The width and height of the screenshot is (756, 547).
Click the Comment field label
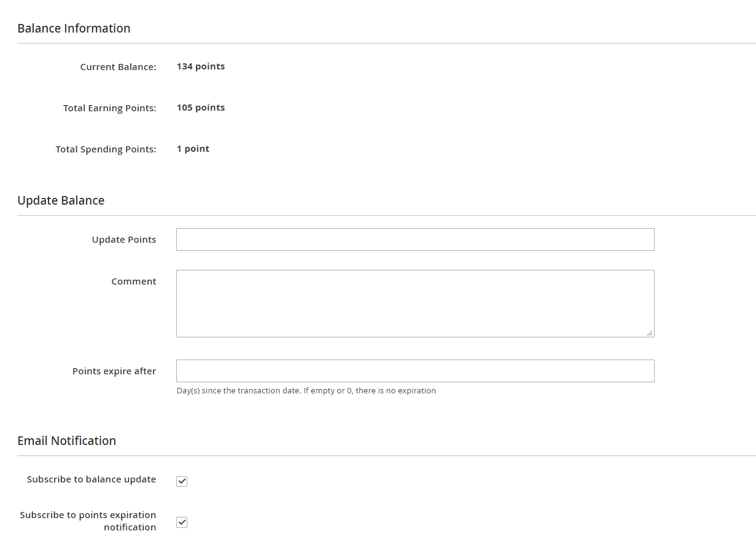click(x=134, y=281)
